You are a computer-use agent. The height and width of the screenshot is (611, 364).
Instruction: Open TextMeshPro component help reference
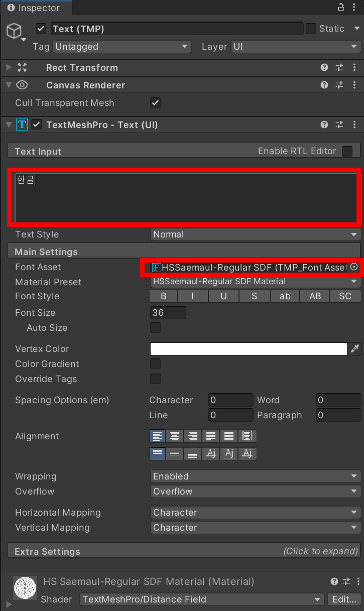[x=324, y=125]
